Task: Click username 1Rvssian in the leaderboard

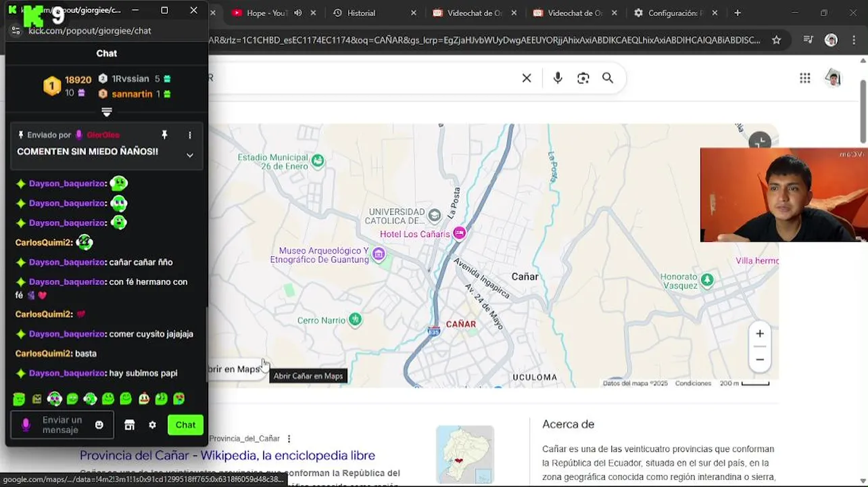Action: (130, 79)
